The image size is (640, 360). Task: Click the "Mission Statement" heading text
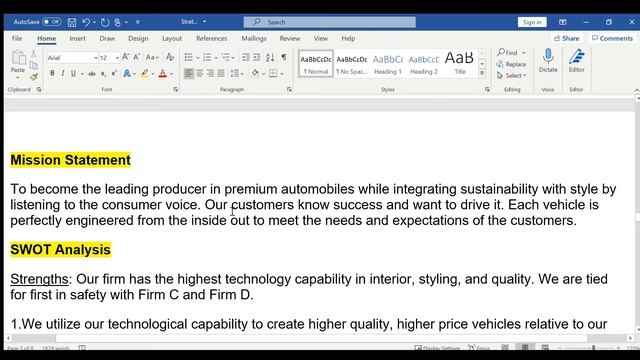click(x=71, y=160)
